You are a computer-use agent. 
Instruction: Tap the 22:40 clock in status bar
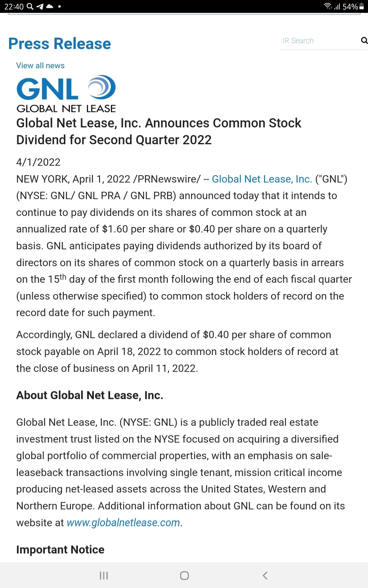coord(14,6)
